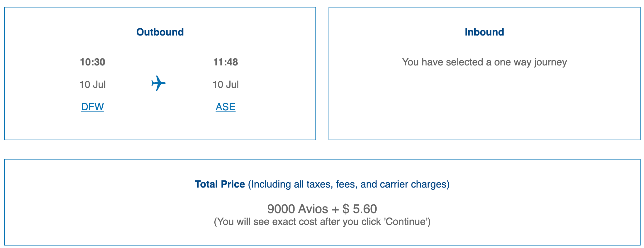Click the bold Total Price label
This screenshot has width=644, height=248.
[x=220, y=184]
